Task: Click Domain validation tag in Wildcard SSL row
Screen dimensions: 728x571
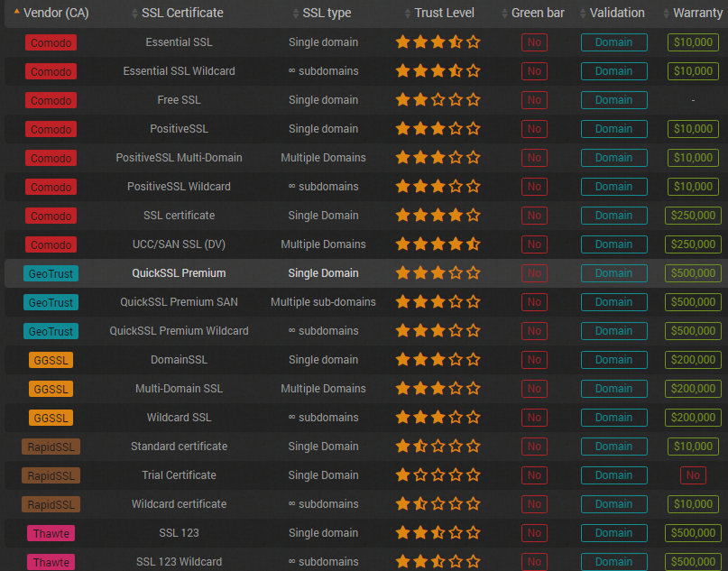Action: tap(613, 418)
